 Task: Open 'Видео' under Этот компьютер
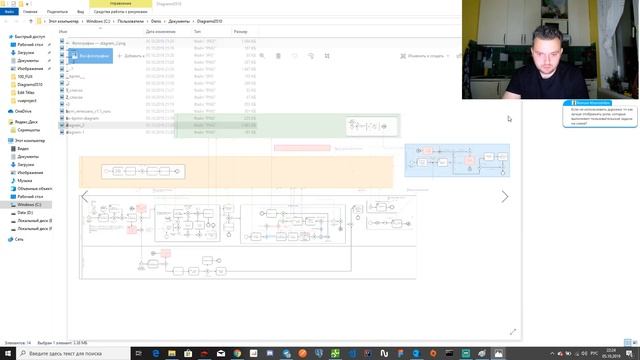(23, 149)
